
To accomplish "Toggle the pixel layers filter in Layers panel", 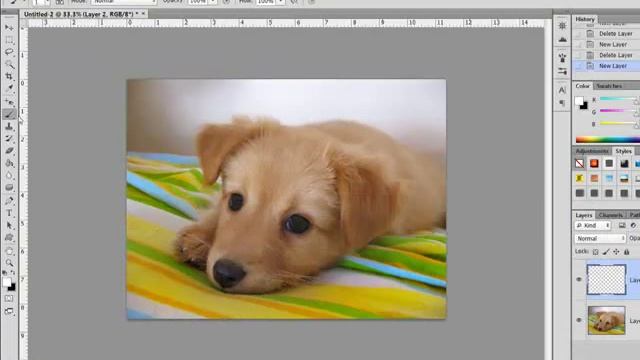I will pos(622,225).
